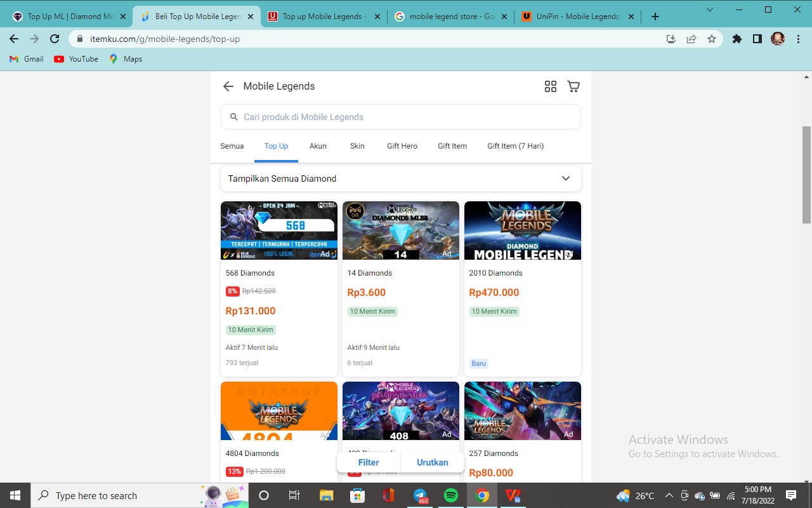Open Telegram from the taskbar
This screenshot has height=508, width=812.
pyautogui.click(x=420, y=495)
